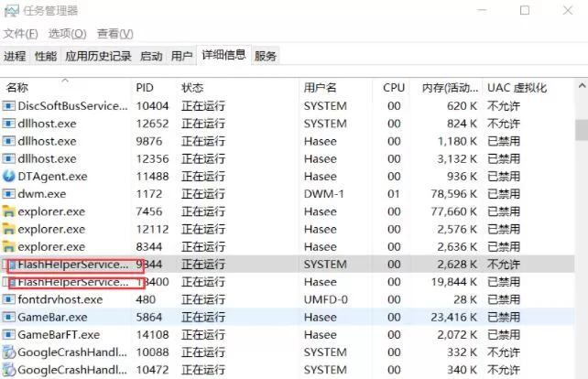The image size is (588, 379).
Task: Select the GameBarFT.exe process name
Action: point(59,335)
